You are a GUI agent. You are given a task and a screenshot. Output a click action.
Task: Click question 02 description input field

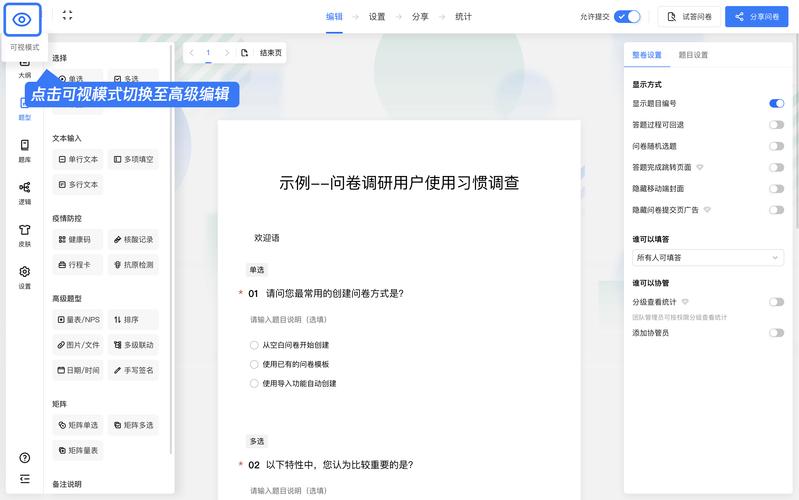pos(288,490)
